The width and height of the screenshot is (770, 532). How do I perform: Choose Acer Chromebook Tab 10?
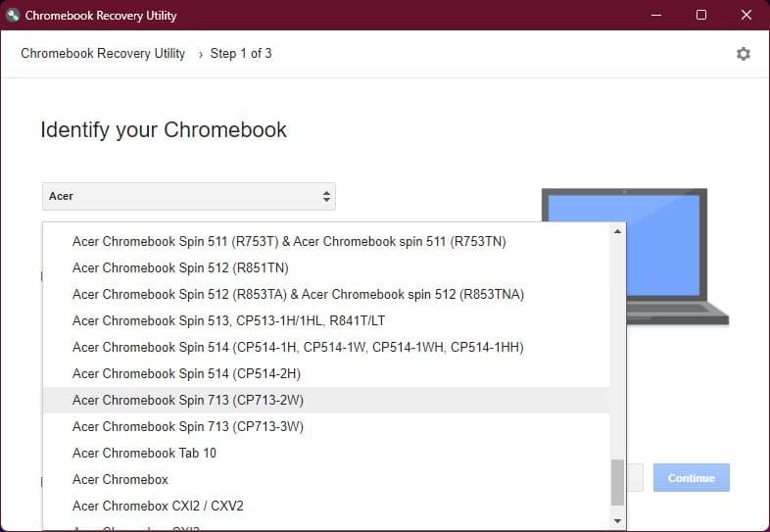point(326,454)
